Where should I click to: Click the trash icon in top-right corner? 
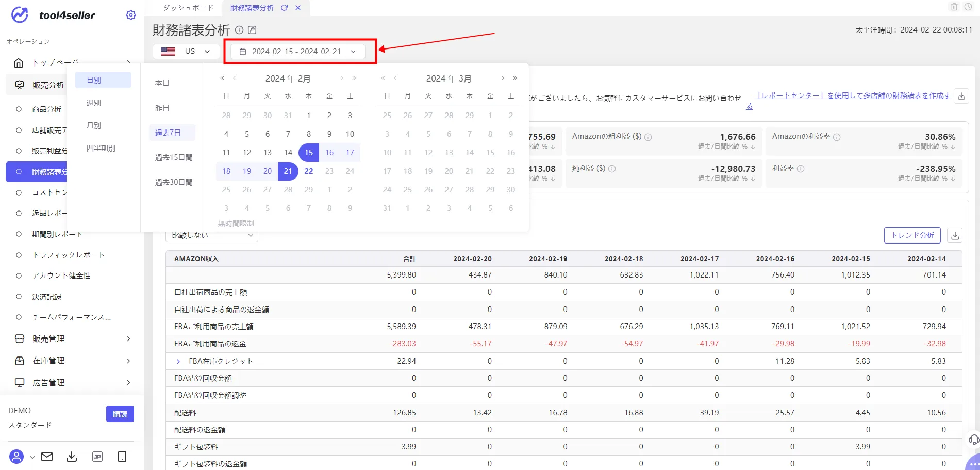pos(954,7)
